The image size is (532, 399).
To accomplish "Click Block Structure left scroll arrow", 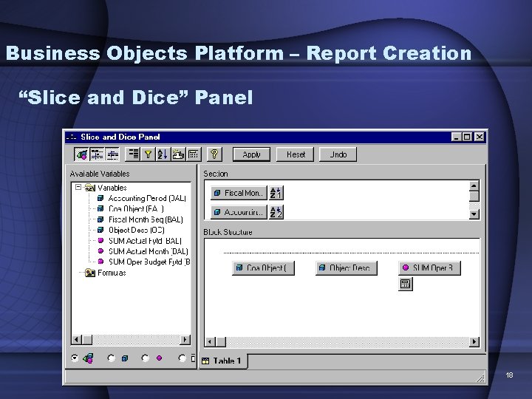I will (x=210, y=341).
